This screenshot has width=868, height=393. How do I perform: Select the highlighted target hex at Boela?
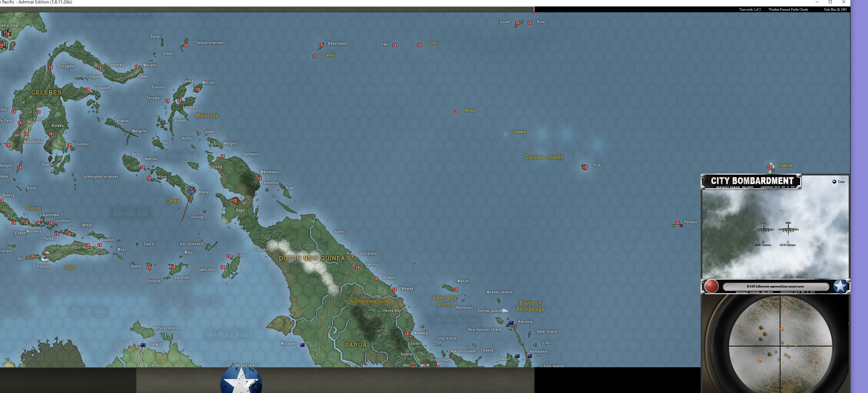pos(192,190)
